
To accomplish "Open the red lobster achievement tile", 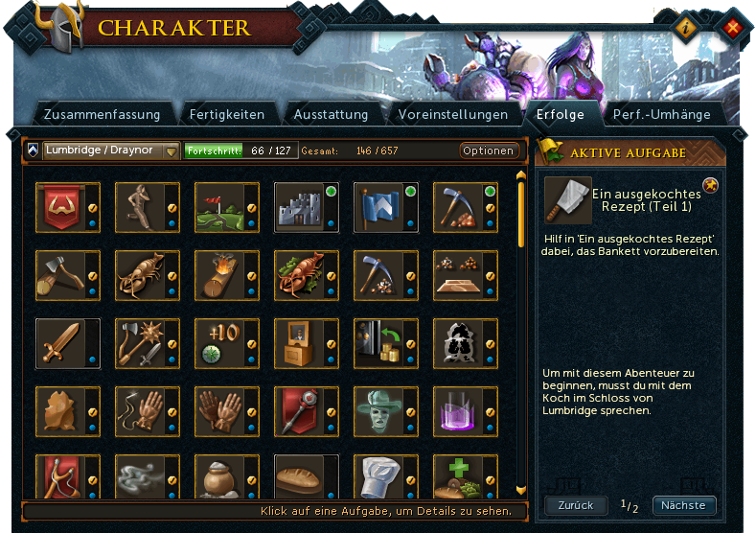I will [307, 275].
